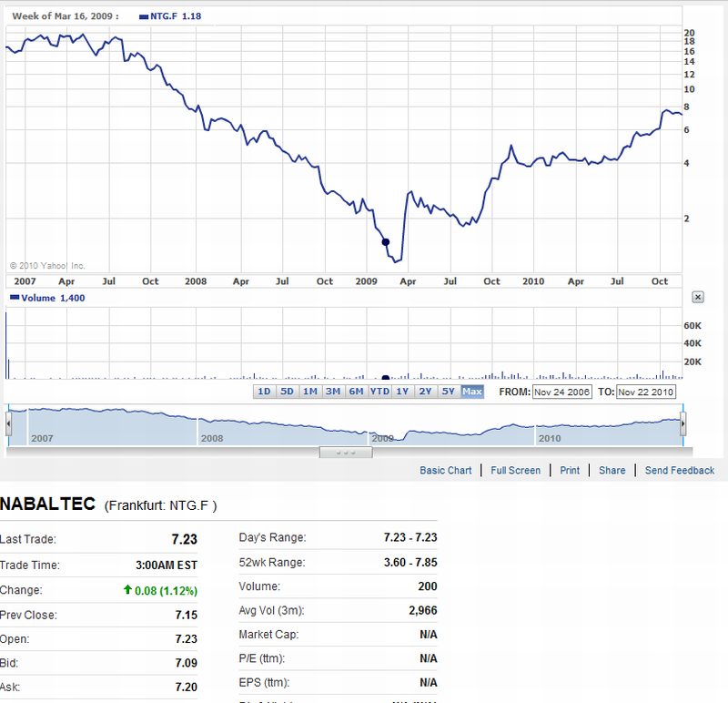Image resolution: width=728 pixels, height=703 pixels.
Task: Click the FROM date field
Action: [x=562, y=392]
